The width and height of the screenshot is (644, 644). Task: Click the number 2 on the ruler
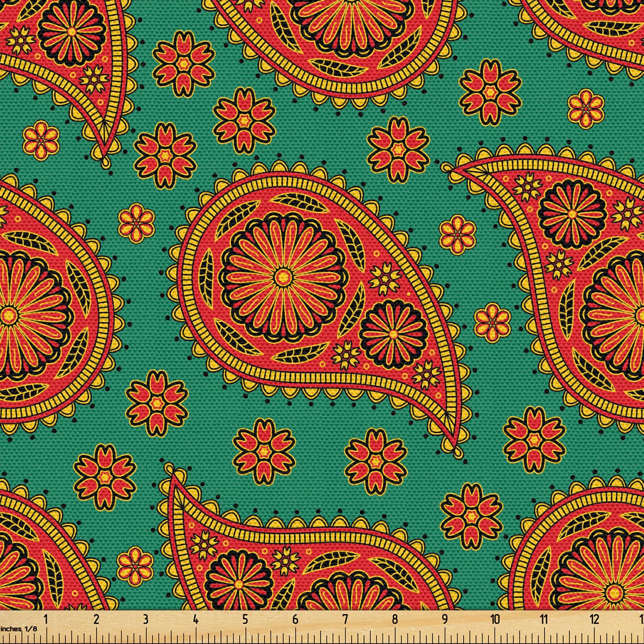[96, 620]
